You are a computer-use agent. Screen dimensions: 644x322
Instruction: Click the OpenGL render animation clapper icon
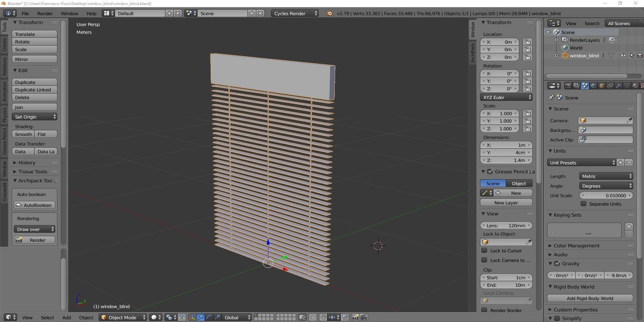coord(364,317)
